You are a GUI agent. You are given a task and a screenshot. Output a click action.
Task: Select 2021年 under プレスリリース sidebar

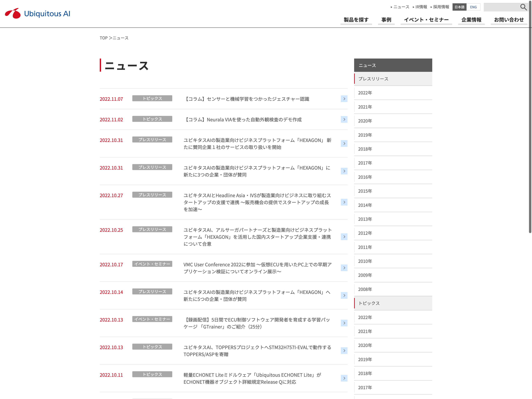365,107
